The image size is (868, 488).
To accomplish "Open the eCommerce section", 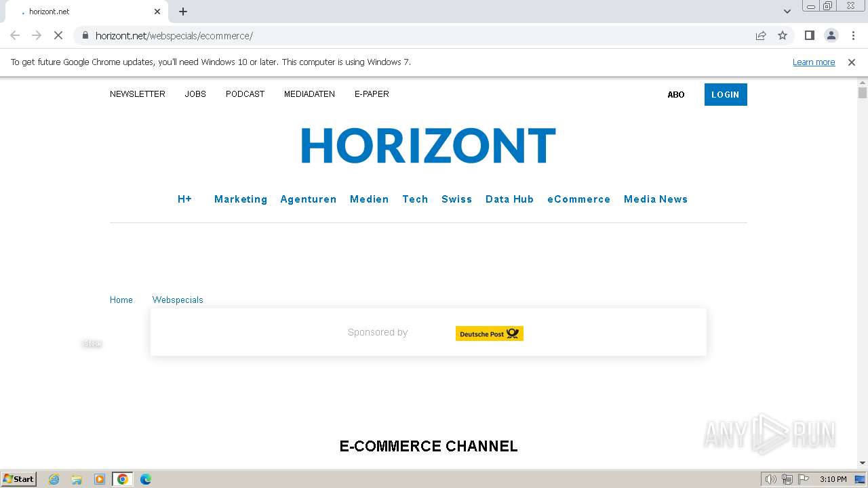I will tap(578, 199).
